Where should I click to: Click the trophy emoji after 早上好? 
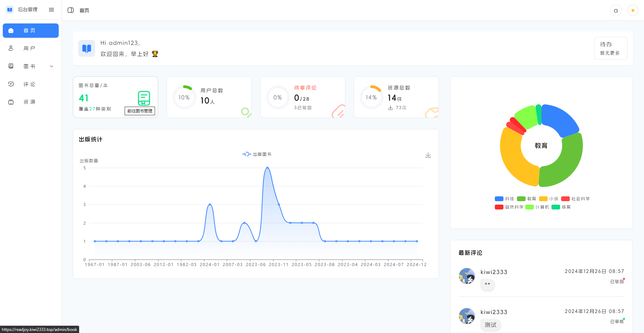(155, 54)
